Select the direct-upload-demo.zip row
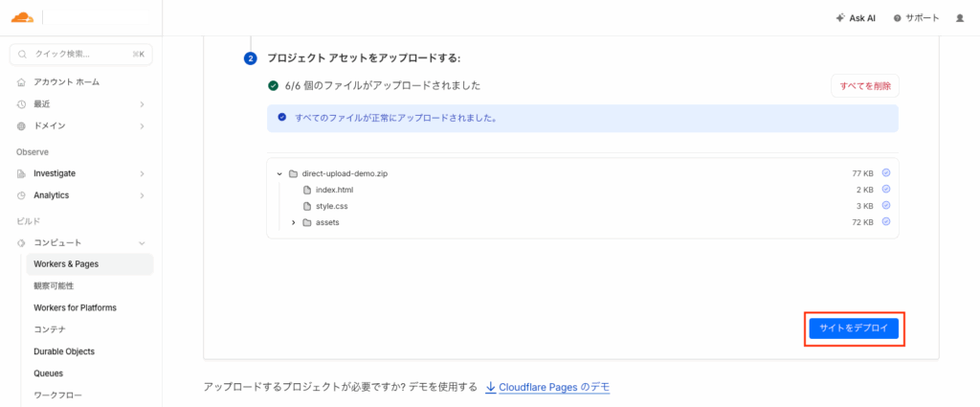 point(583,173)
